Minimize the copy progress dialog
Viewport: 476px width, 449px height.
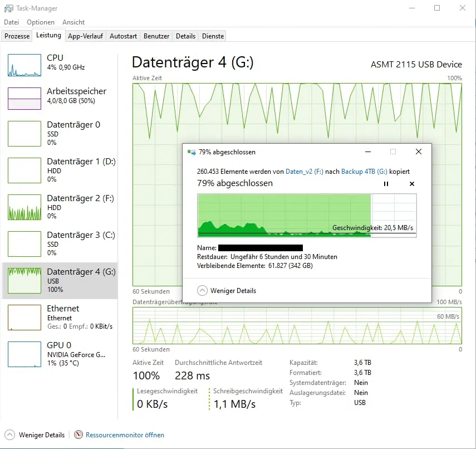[368, 152]
